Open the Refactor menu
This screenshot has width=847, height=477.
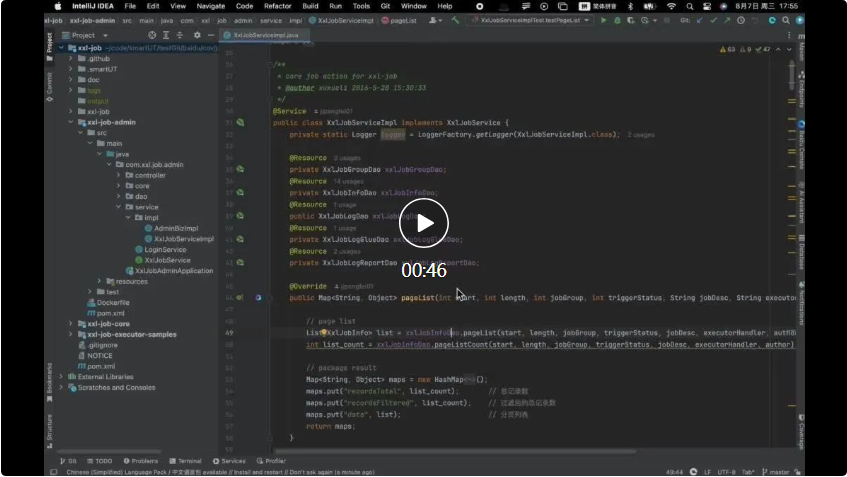[277, 6]
